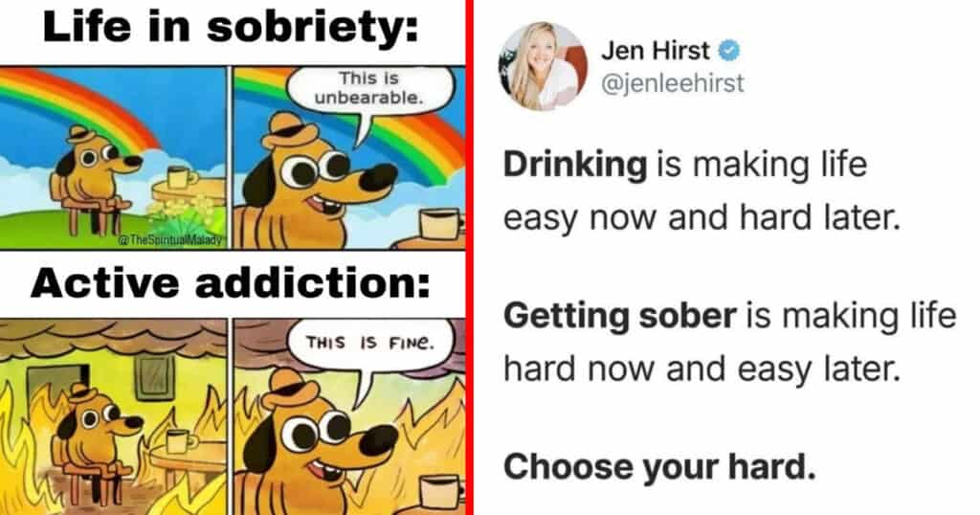Click the blue verified badge icon
The width and height of the screenshot is (980, 515).
click(x=728, y=51)
